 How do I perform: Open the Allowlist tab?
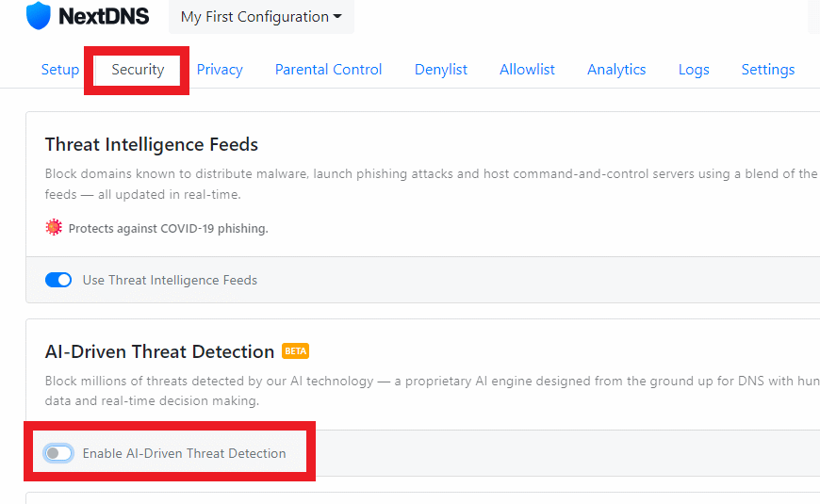coord(527,70)
